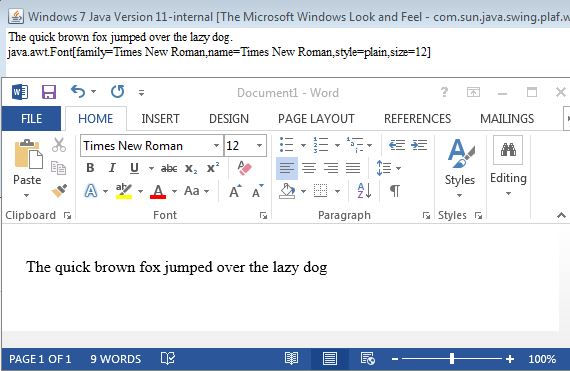
Task: Switch to the INSERT tab
Action: click(x=160, y=118)
